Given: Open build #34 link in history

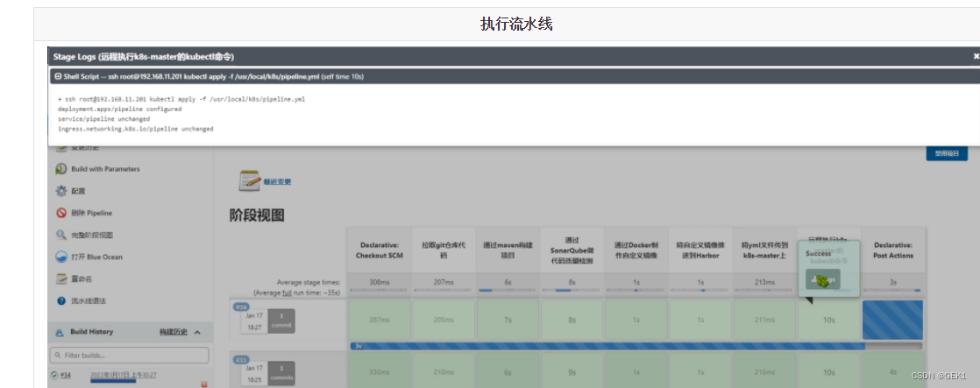Looking at the screenshot, I should click(66, 376).
